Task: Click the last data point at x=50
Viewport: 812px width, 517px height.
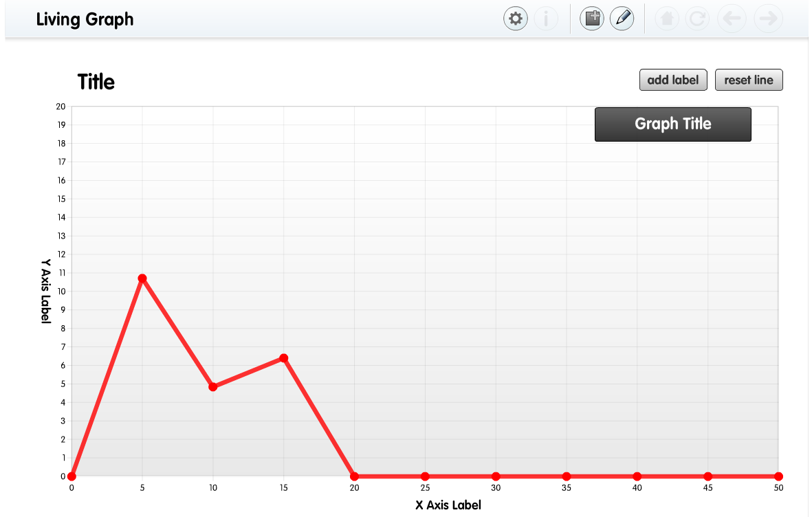Action: point(778,476)
